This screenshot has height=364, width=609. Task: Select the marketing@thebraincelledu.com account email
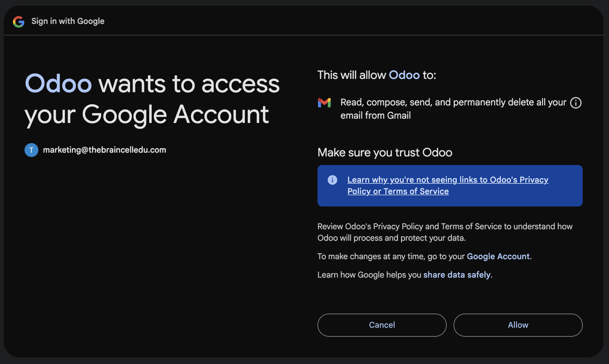coord(104,150)
